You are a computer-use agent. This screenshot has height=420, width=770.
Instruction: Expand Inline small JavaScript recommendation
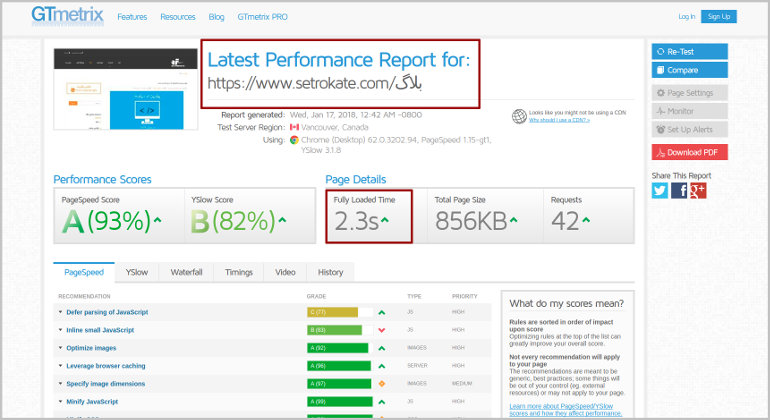100,330
